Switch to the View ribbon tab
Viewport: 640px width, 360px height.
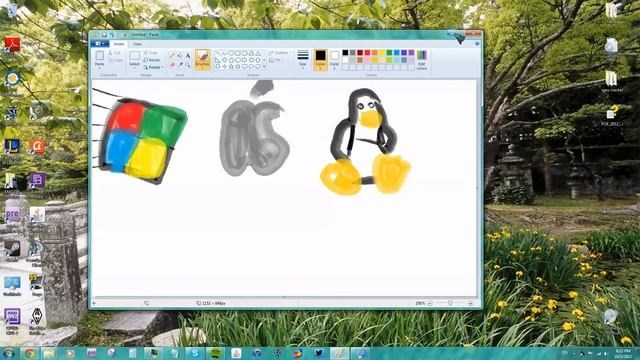(x=137, y=44)
